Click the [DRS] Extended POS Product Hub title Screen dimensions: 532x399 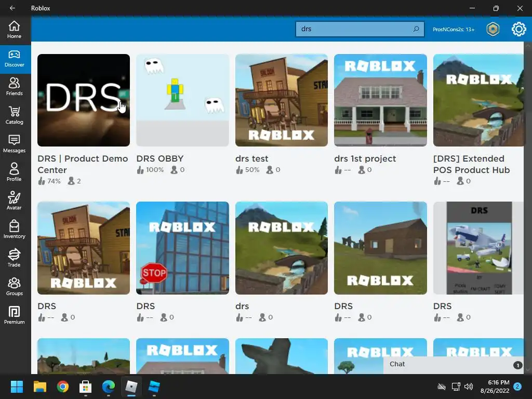tap(471, 164)
